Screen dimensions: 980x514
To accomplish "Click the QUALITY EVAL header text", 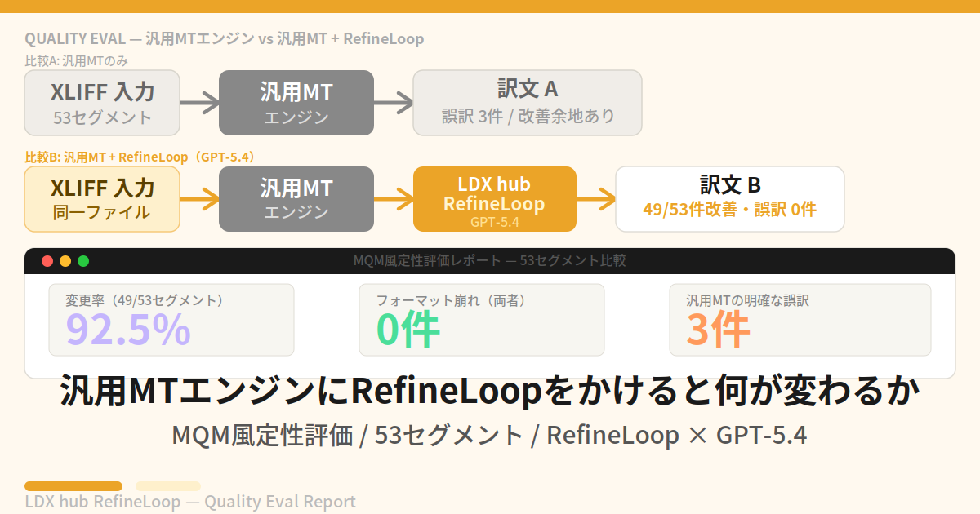I will [x=225, y=38].
